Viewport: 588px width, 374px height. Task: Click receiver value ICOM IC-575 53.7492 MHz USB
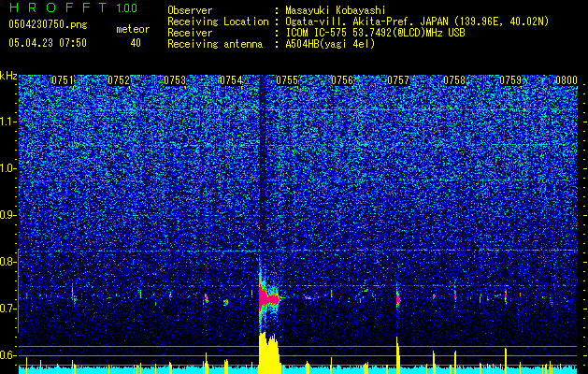pos(375,33)
